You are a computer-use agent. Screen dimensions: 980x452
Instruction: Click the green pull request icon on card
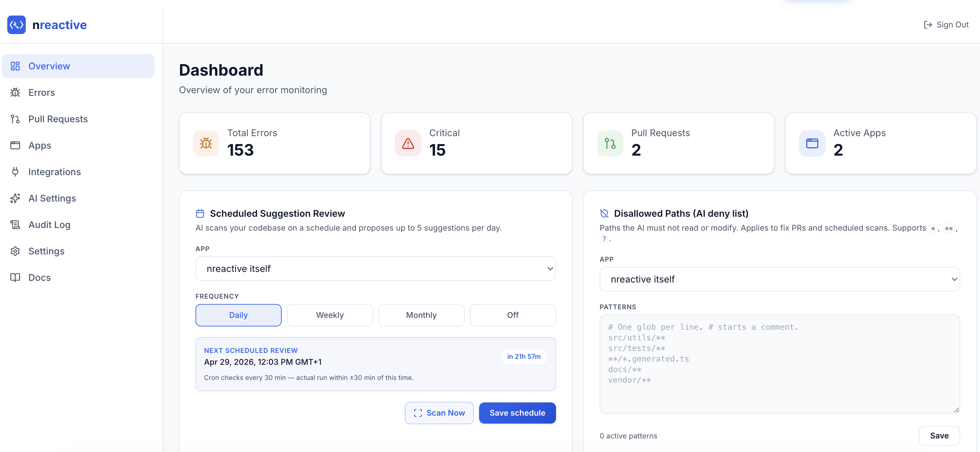coord(610,143)
